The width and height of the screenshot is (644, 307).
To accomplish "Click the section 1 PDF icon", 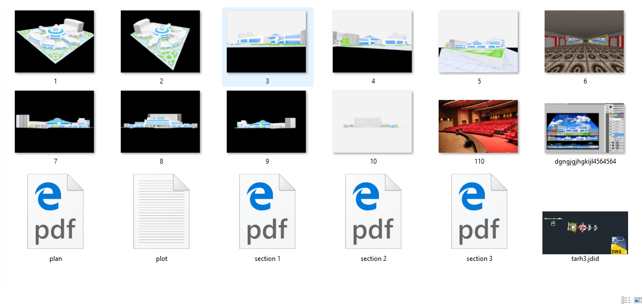I will (267, 211).
